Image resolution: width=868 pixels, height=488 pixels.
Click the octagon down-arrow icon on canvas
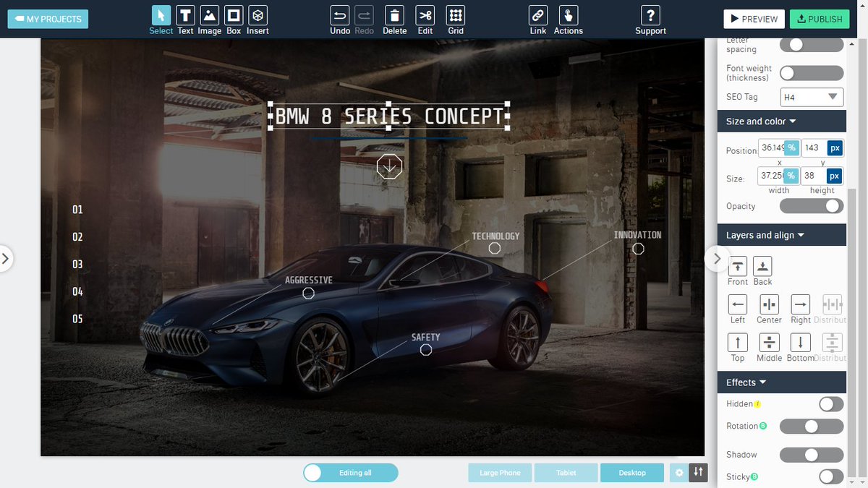(x=389, y=166)
